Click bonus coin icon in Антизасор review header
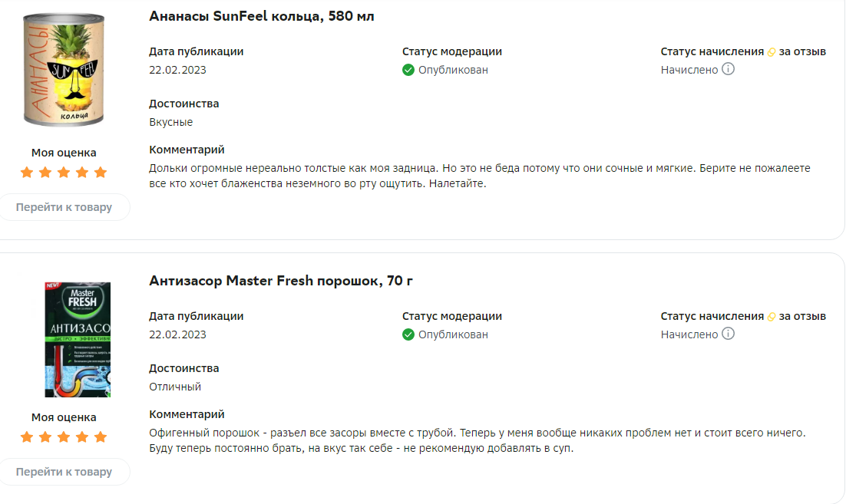The image size is (846, 504). pos(772,317)
